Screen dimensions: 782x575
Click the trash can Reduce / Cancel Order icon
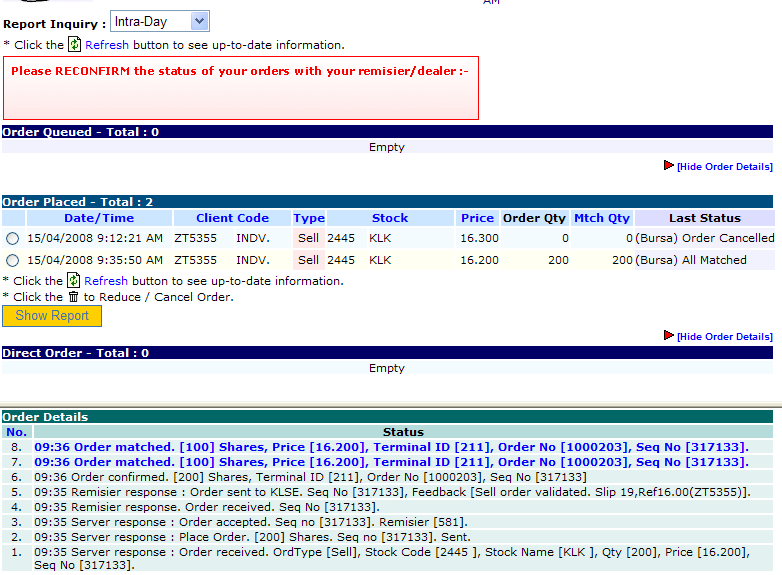(73, 297)
